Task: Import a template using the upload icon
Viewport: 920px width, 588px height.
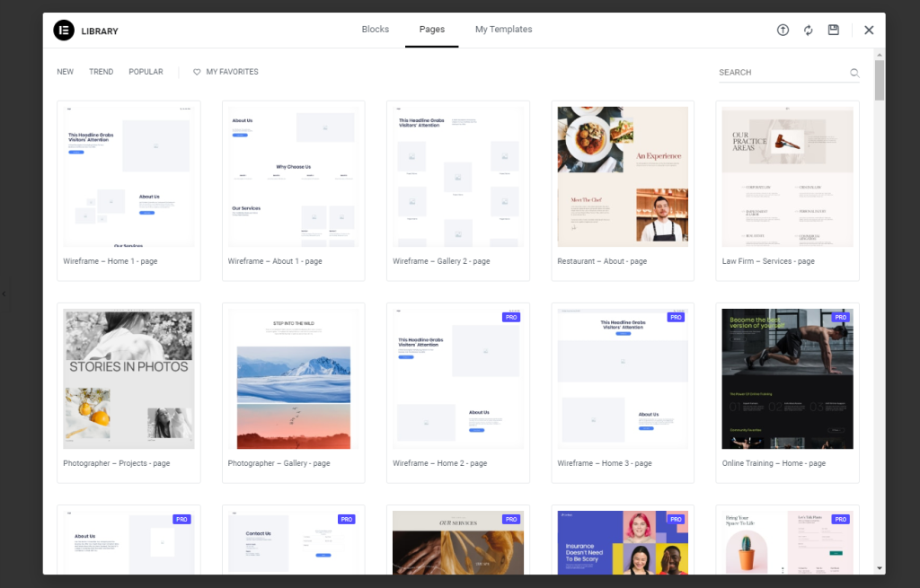Action: coord(783,30)
